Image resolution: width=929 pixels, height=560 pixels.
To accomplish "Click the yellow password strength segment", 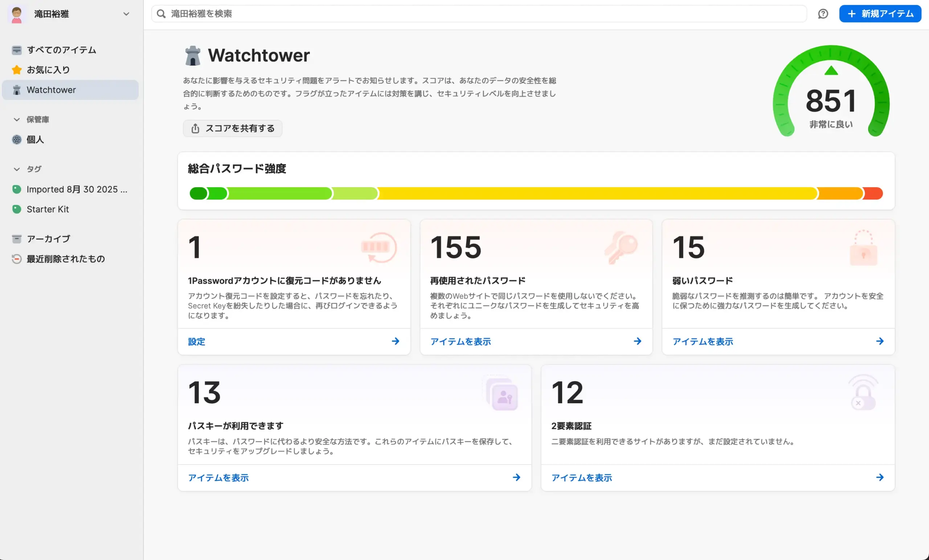I will 597,193.
